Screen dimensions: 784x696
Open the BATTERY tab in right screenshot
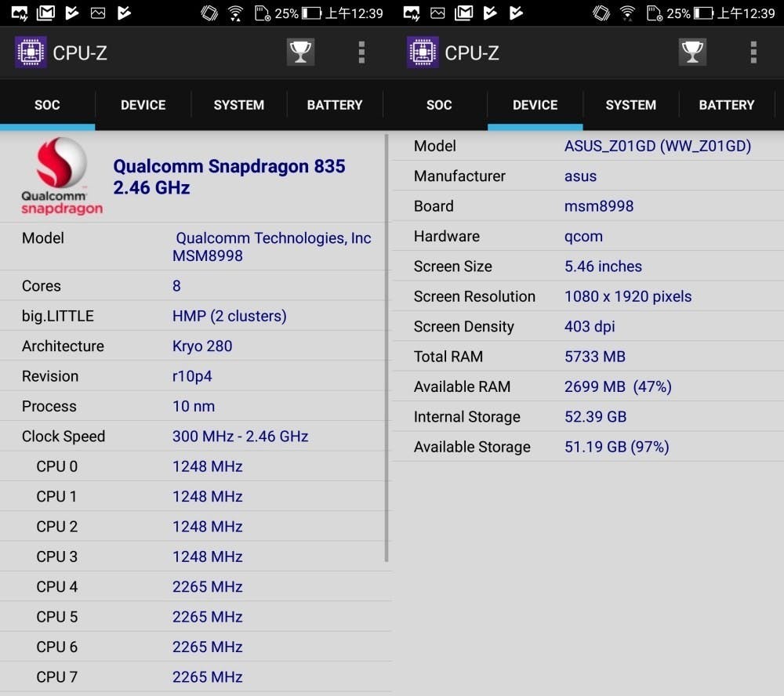[x=726, y=105]
